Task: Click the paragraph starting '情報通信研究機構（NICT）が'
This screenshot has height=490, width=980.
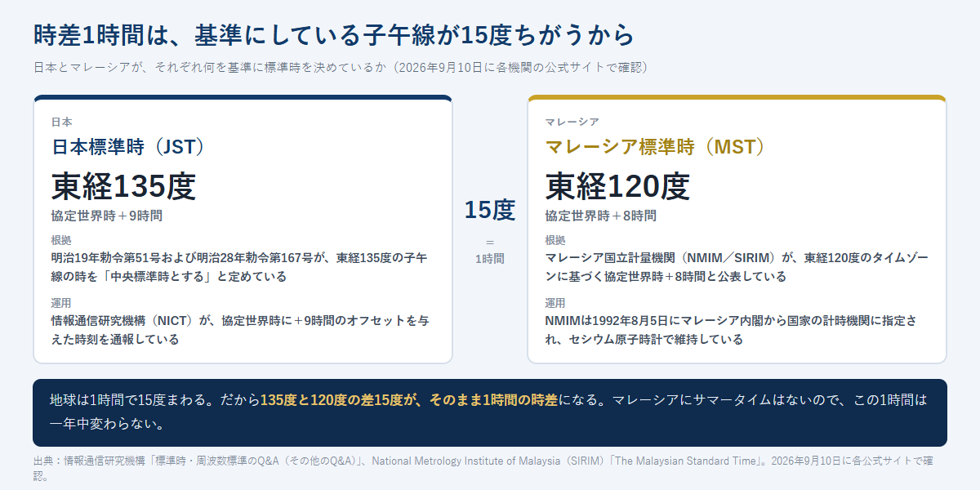Action: point(239,330)
